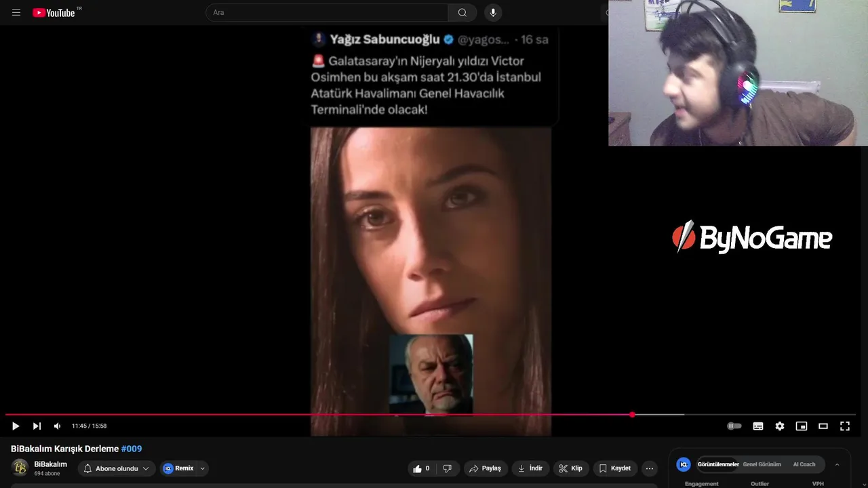This screenshot has width=868, height=488.
Task: Click the IQ logo in side panel
Action: (x=684, y=464)
